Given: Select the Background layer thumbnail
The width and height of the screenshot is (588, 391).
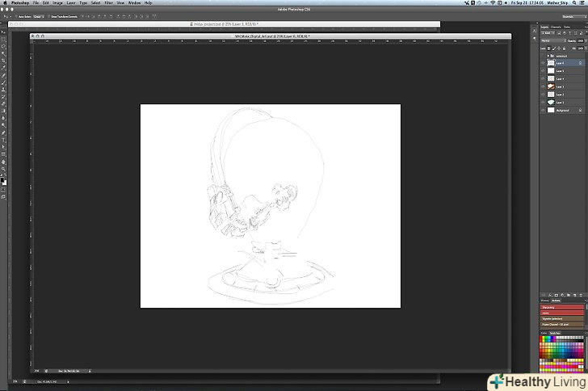Looking at the screenshot, I should pyautogui.click(x=551, y=110).
